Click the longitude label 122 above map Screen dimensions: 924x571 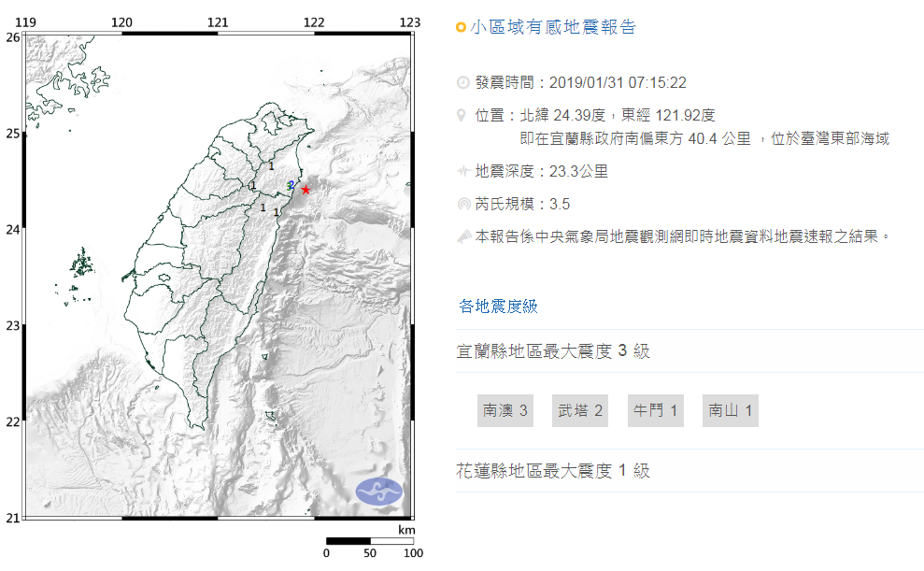[314, 22]
